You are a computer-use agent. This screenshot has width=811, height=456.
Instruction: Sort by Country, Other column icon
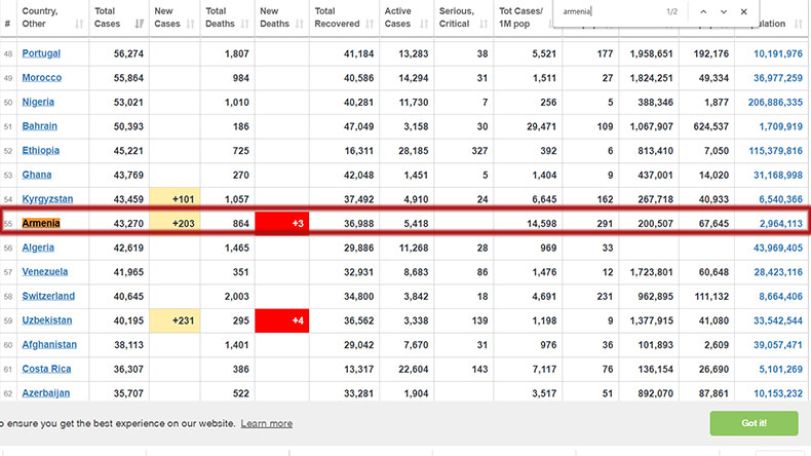pyautogui.click(x=79, y=23)
